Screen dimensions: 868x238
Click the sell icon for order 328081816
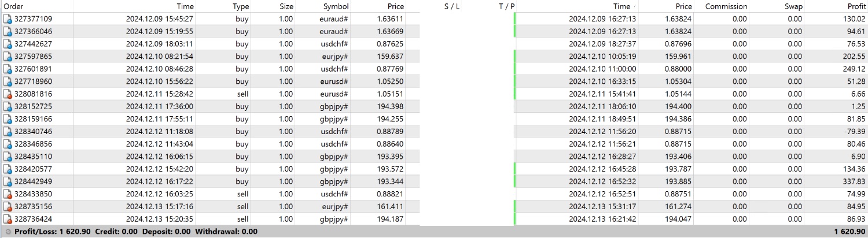coord(8,94)
